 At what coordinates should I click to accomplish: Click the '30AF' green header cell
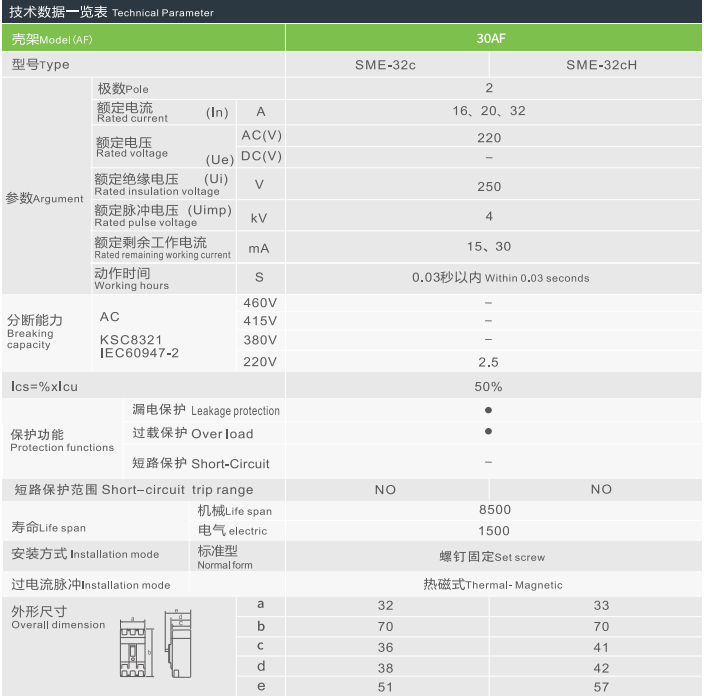click(x=491, y=39)
